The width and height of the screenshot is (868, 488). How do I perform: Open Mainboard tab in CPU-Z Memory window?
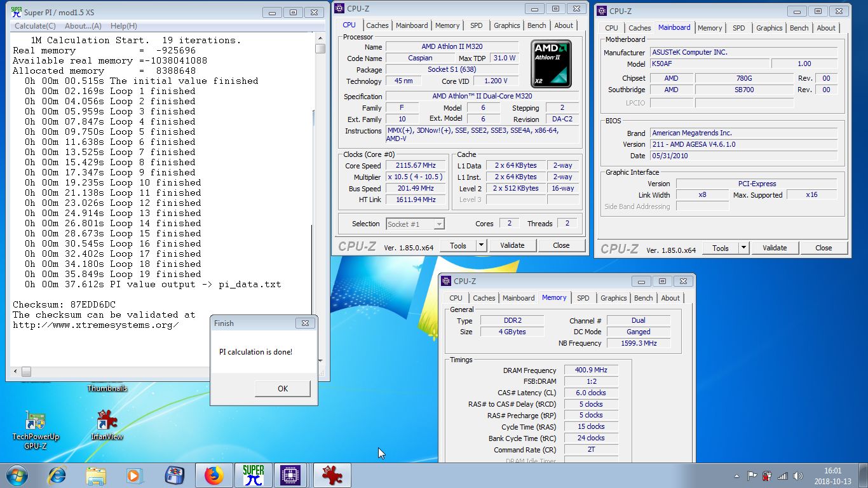(x=519, y=298)
